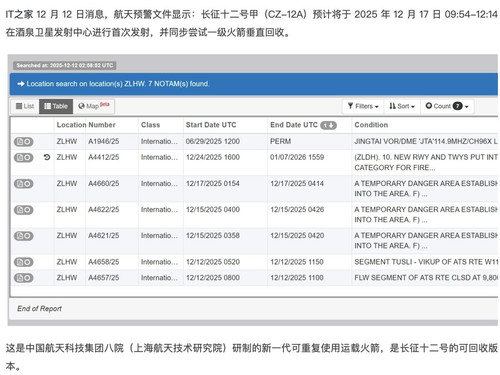500x375 pixels.
Task: Click NOTAM number A4657/25
Action: (103, 277)
